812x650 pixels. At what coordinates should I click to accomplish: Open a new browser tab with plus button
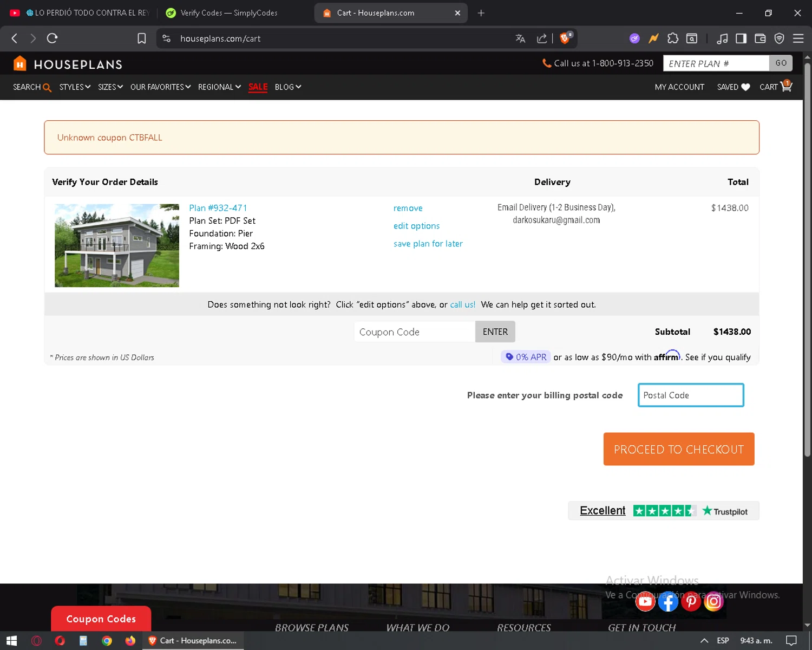click(481, 13)
